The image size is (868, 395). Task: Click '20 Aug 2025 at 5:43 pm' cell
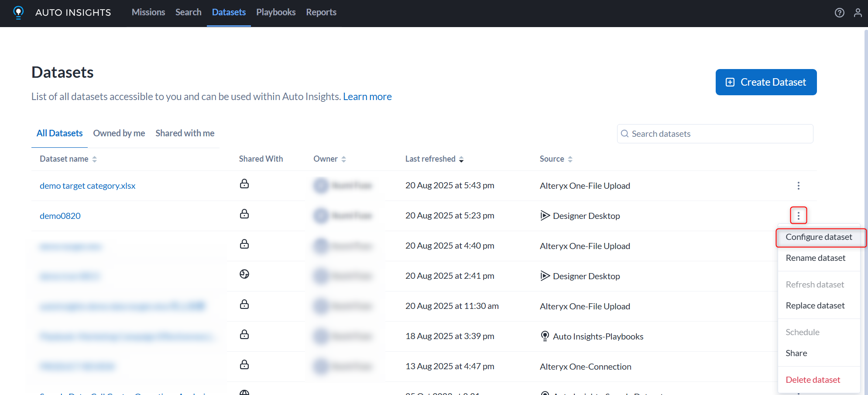[449, 185]
